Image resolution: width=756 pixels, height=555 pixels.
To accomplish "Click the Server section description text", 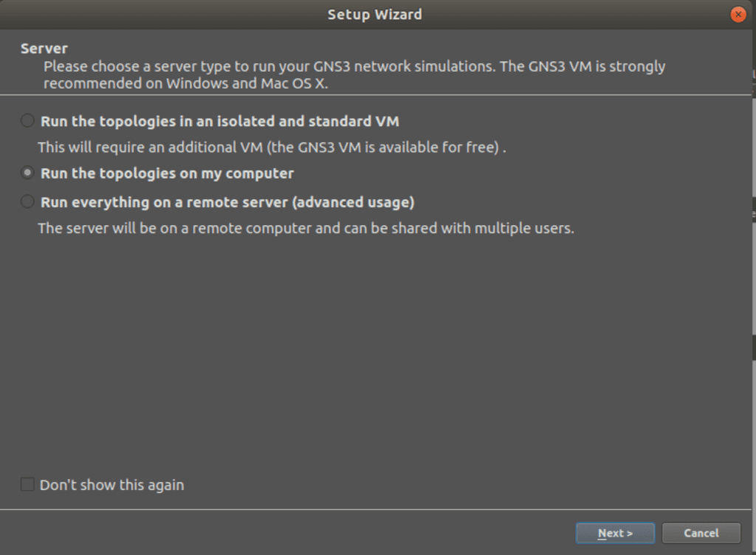I will [354, 74].
